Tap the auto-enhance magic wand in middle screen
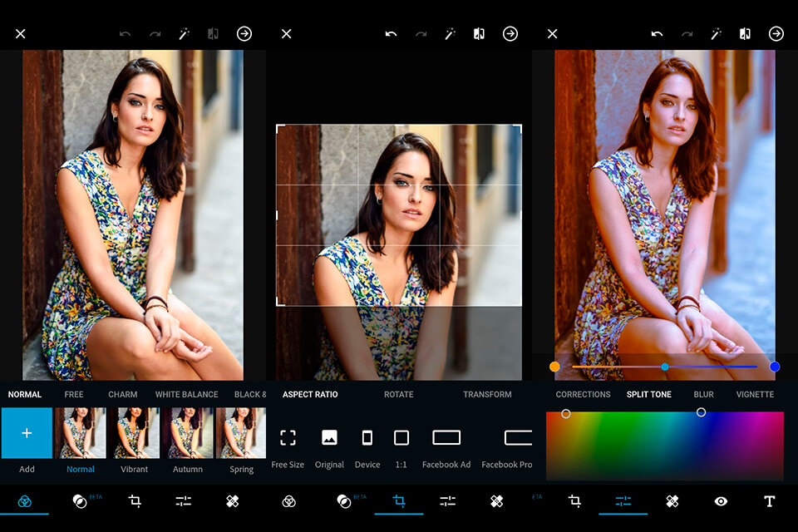 451,34
